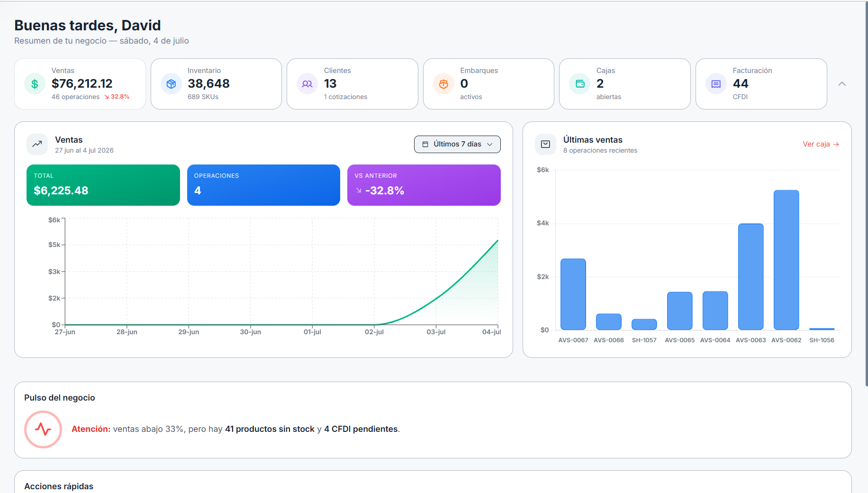868x493 pixels.
Task: Click the down-arrow icon next to -32.8% in VS ANTERIOR
Action: click(x=359, y=191)
